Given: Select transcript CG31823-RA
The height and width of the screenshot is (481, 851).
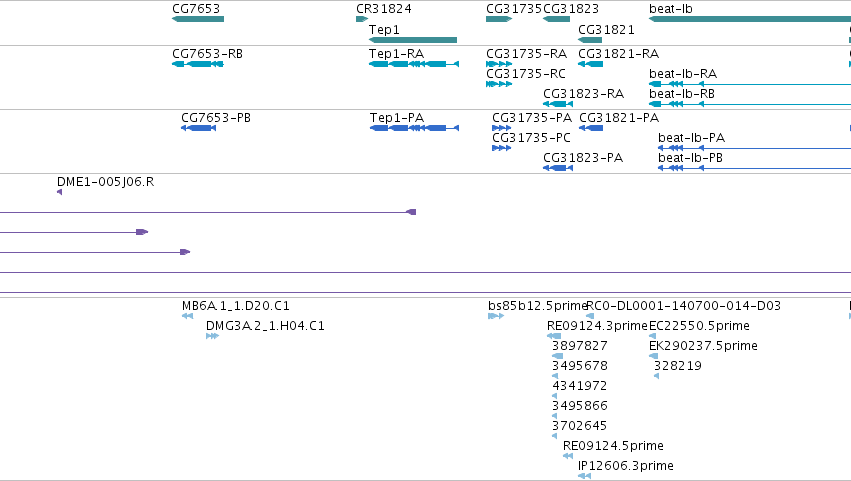Looking at the screenshot, I should pos(558,104).
